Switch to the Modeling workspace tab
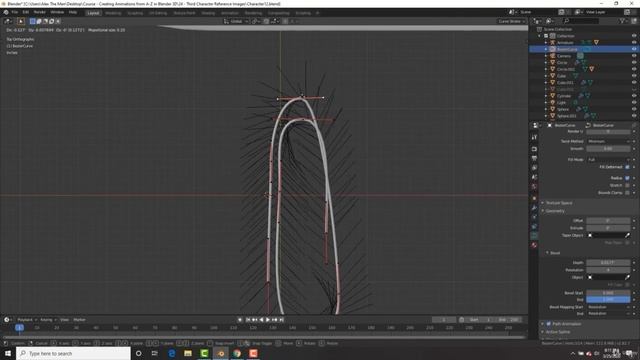640x360 pixels. click(113, 13)
